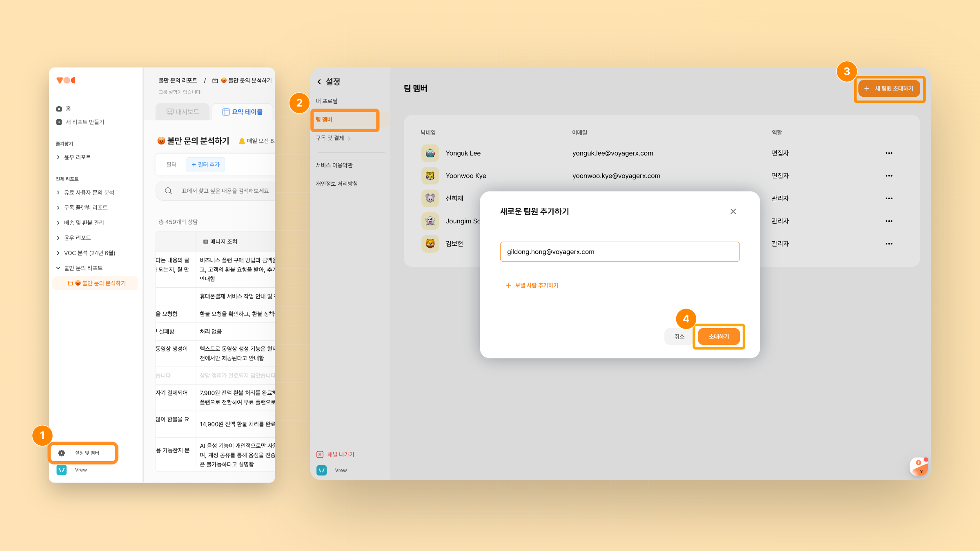Open more options for Yoonwoo Kye

(889, 176)
